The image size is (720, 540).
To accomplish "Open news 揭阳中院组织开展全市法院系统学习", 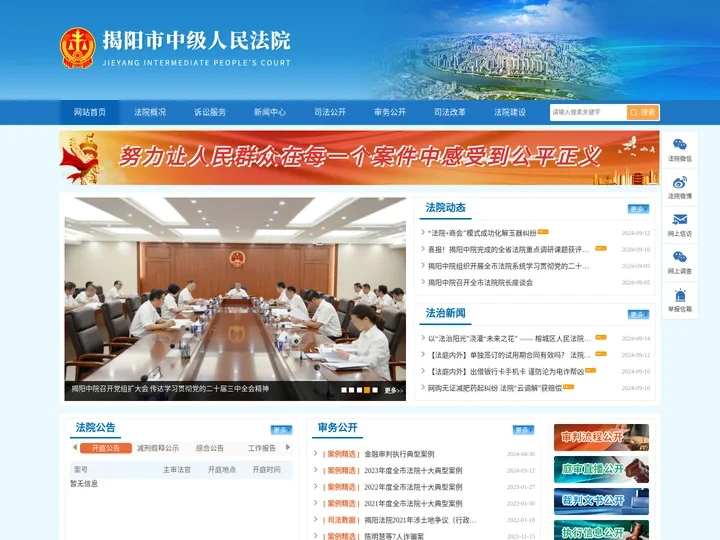I will pos(508,266).
